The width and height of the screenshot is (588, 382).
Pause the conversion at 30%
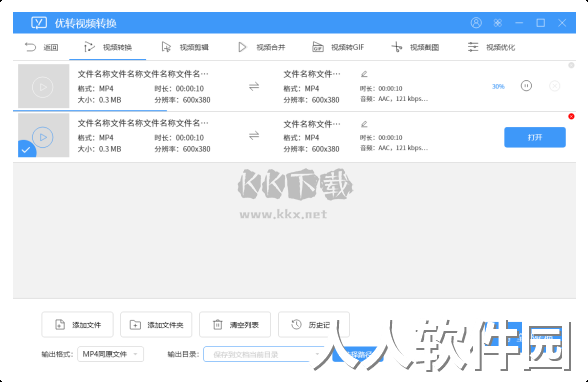(x=526, y=86)
